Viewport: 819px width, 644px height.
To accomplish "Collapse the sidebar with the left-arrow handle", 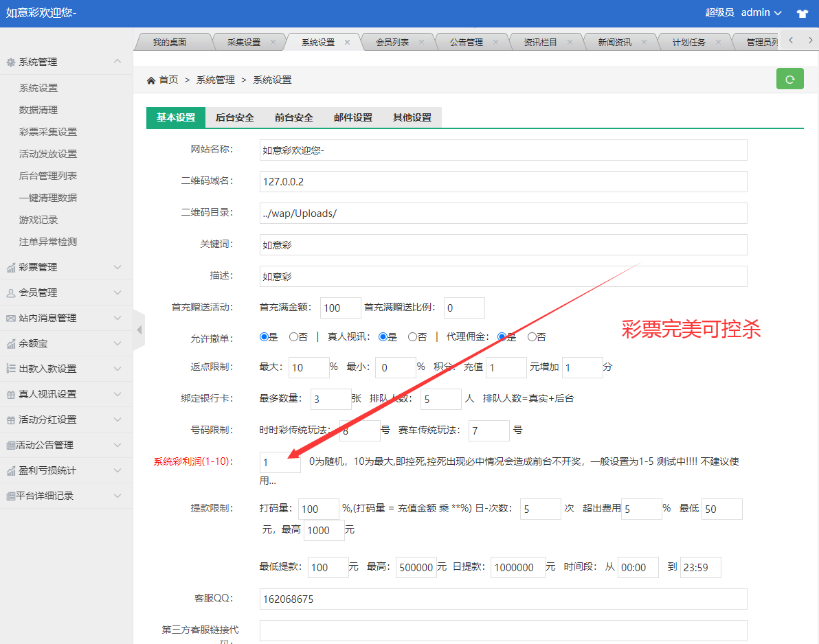I will [x=139, y=330].
